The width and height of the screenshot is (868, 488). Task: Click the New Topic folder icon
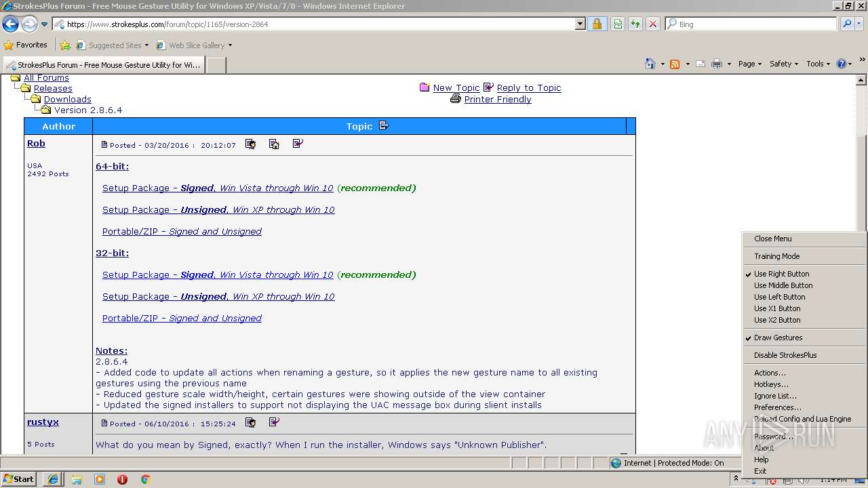[x=425, y=87]
